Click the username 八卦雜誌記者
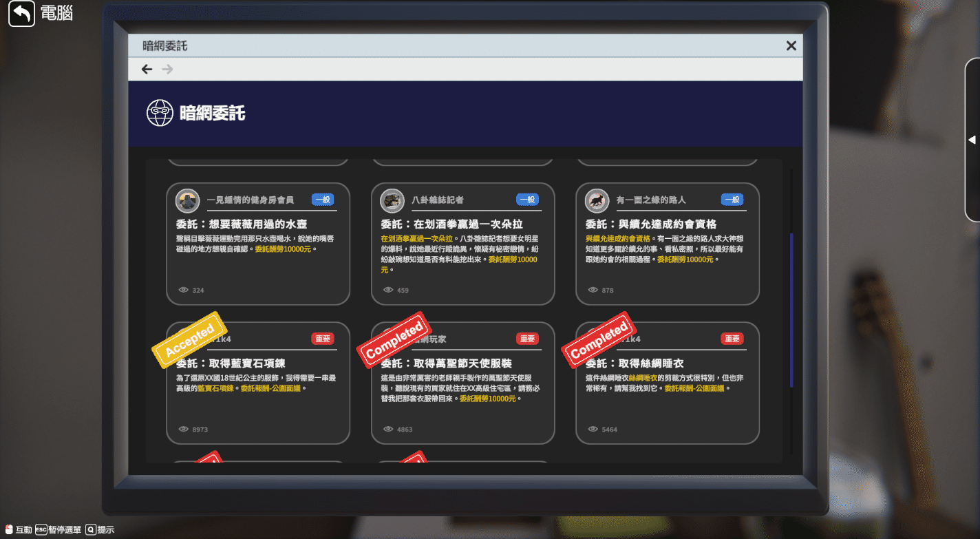The height and width of the screenshot is (539, 980). coord(438,200)
